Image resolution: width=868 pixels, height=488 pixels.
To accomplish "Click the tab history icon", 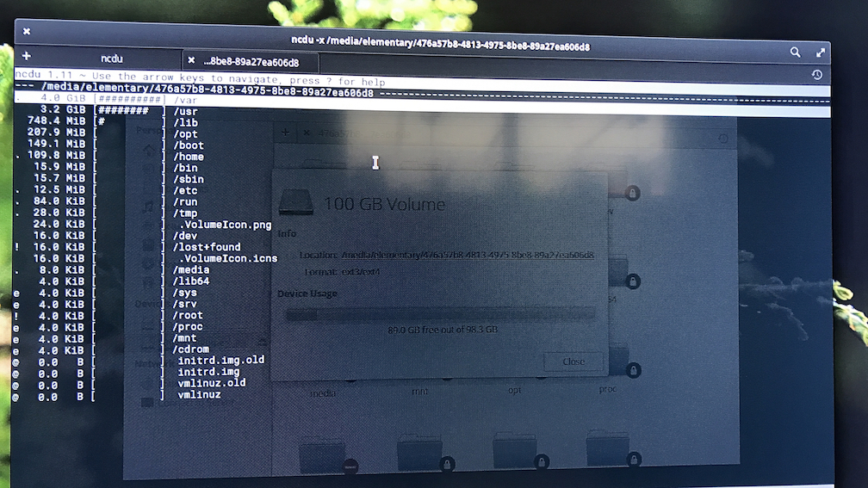I will (816, 76).
